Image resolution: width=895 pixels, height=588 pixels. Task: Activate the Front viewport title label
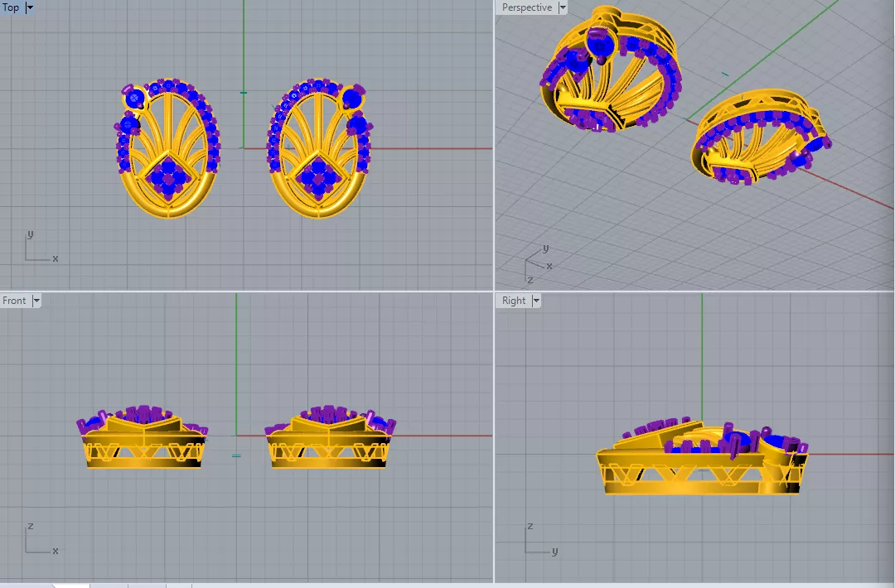14,301
